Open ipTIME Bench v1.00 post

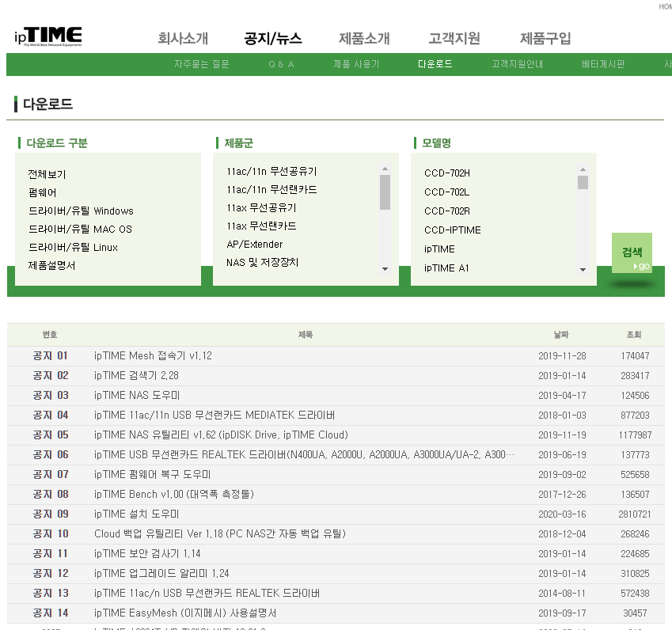pos(174,494)
